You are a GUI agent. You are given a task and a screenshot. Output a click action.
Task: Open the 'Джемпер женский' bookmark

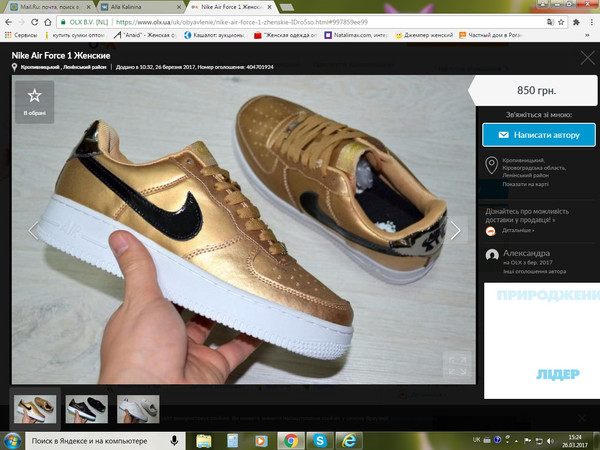(424, 35)
